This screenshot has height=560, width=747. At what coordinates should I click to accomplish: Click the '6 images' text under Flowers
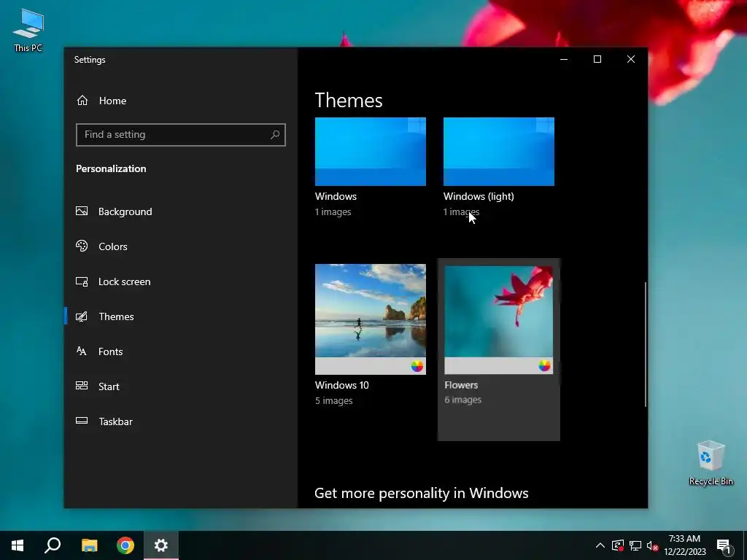[x=462, y=400]
